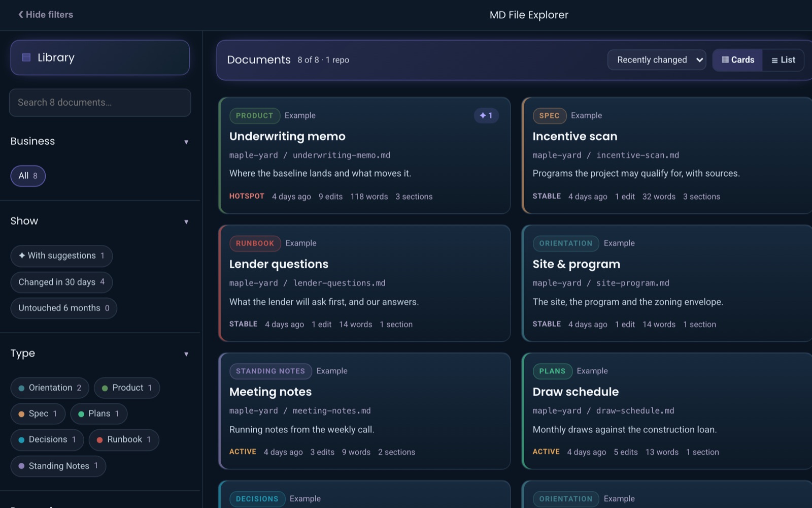Image resolution: width=812 pixels, height=508 pixels.
Task: Filter by Decisions type chip
Action: point(47,439)
